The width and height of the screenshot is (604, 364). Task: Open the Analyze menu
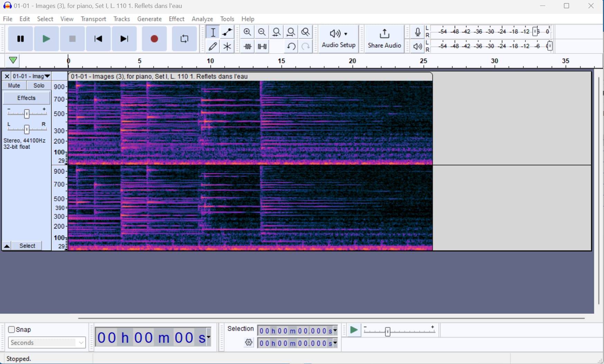coord(202,19)
